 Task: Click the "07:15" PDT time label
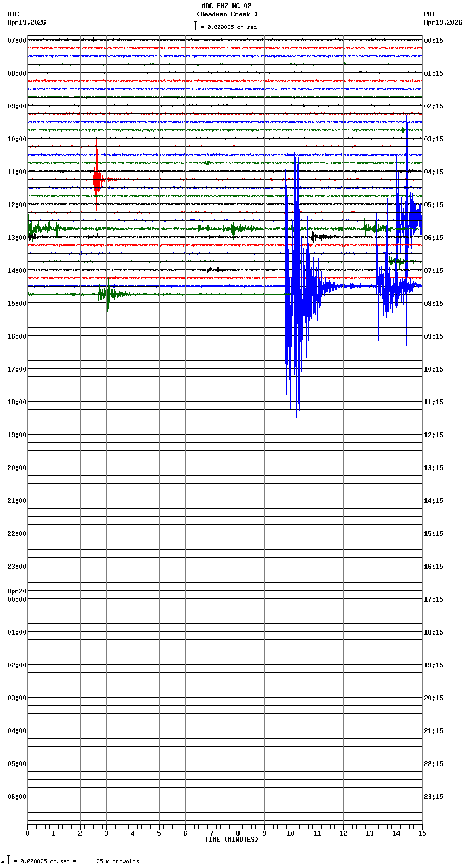434,271
